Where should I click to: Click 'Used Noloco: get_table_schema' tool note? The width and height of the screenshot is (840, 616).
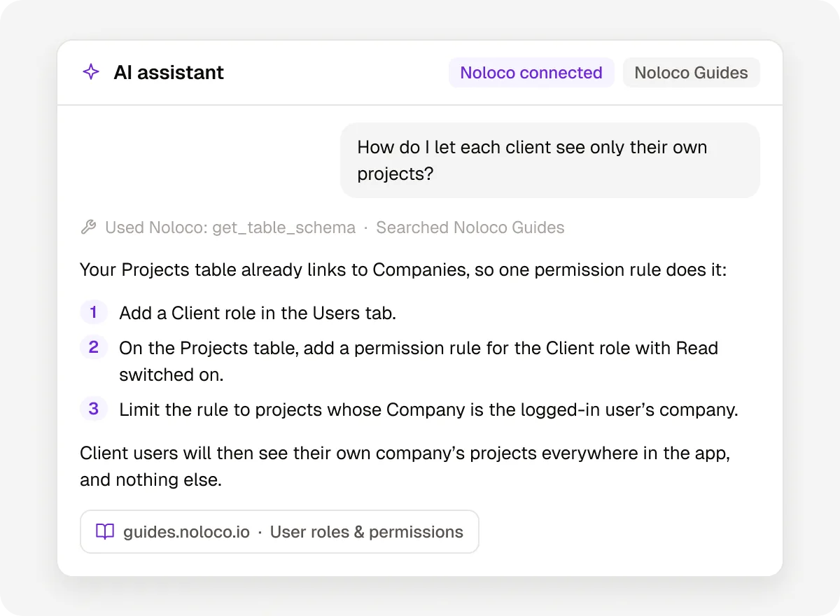pyautogui.click(x=230, y=227)
